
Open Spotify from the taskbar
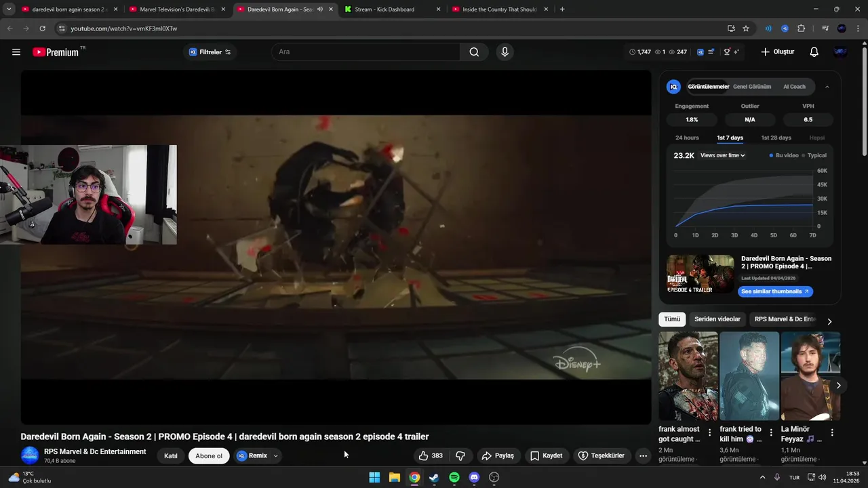[454, 477]
